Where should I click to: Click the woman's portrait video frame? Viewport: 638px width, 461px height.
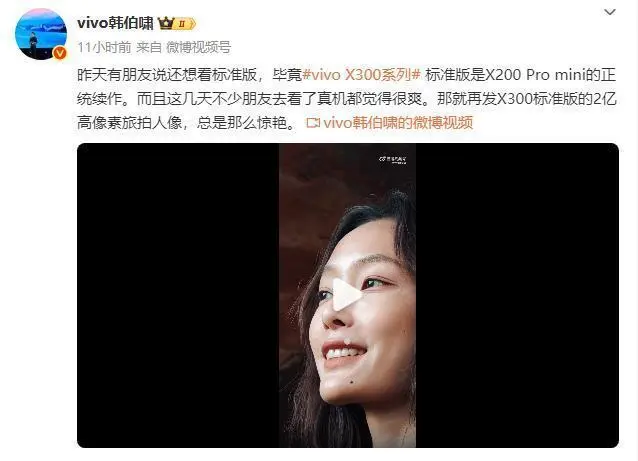tap(347, 295)
